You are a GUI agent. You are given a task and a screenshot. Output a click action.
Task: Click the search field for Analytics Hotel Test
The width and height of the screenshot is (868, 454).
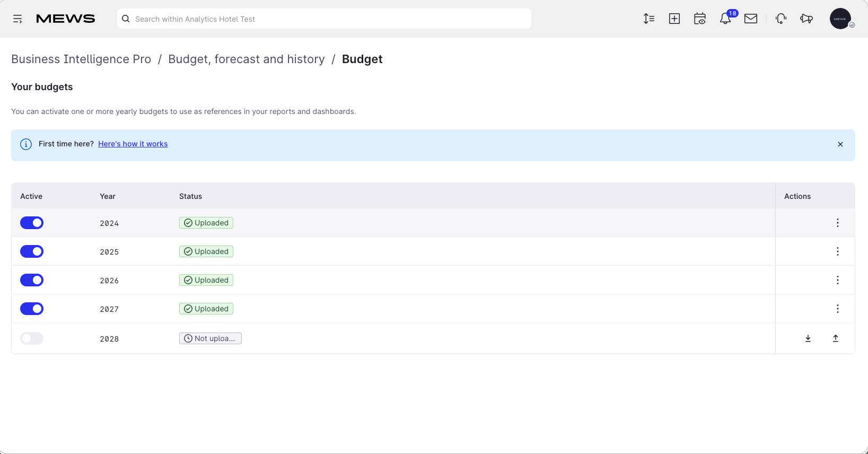click(324, 19)
